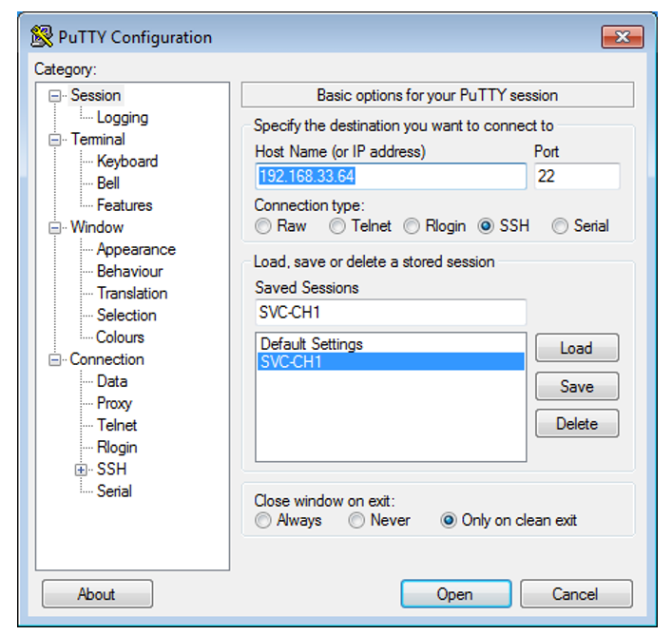The image size is (672, 635).
Task: Select Default Settings in session list
Action: coord(391,344)
